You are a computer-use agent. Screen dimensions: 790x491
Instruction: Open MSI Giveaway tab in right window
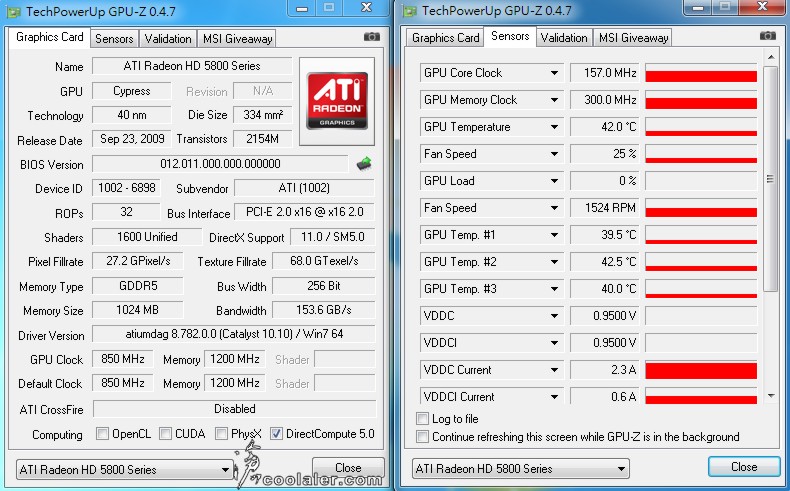point(633,38)
